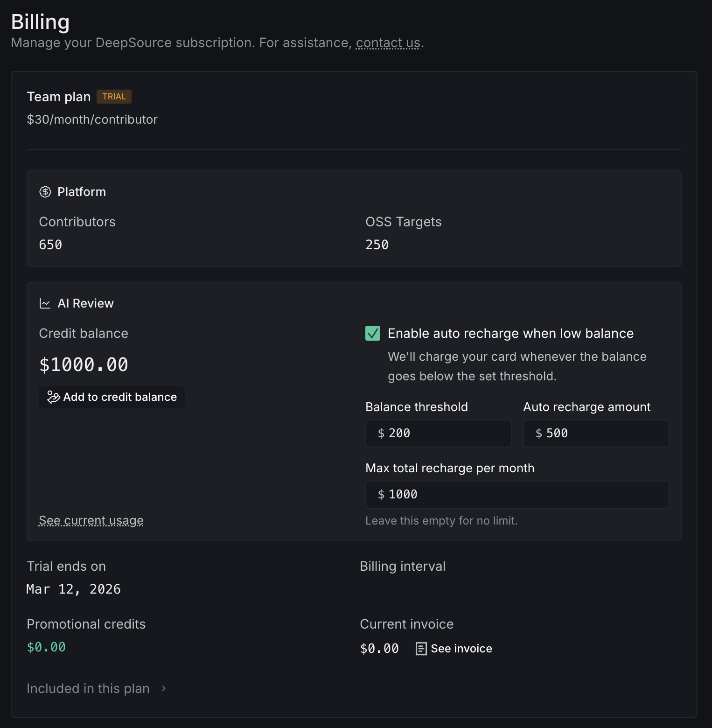
Task: Click the Billing page heading
Action: coord(40,22)
